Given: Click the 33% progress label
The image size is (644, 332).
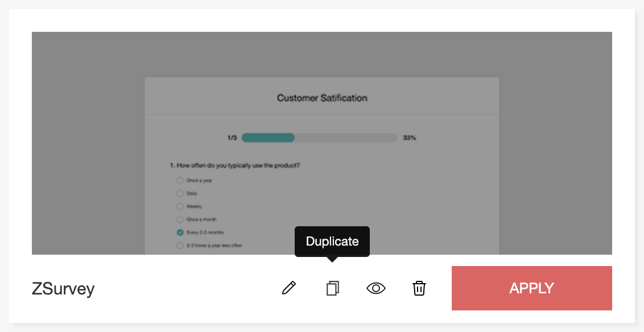Looking at the screenshot, I should [409, 138].
